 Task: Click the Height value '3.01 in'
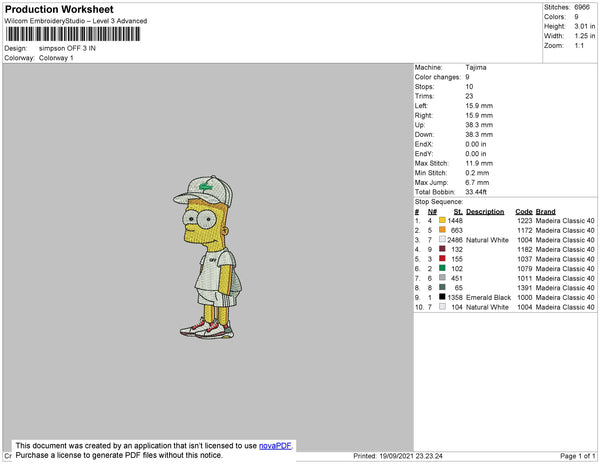pyautogui.click(x=585, y=26)
